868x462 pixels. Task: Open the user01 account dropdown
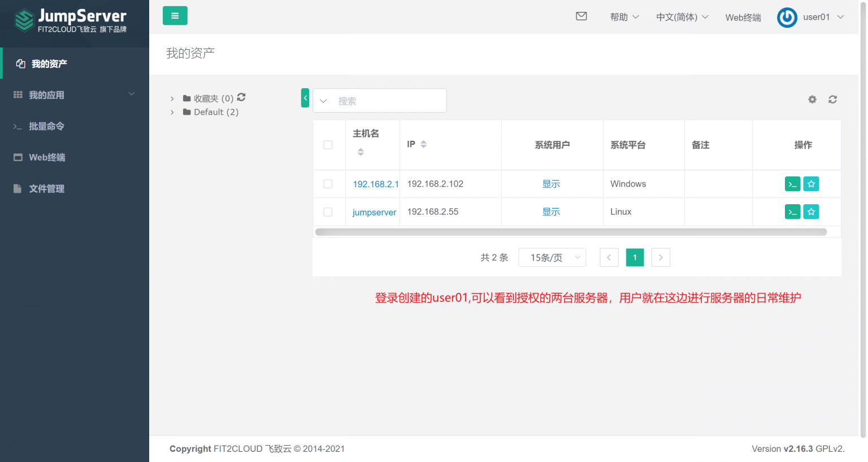tap(823, 17)
